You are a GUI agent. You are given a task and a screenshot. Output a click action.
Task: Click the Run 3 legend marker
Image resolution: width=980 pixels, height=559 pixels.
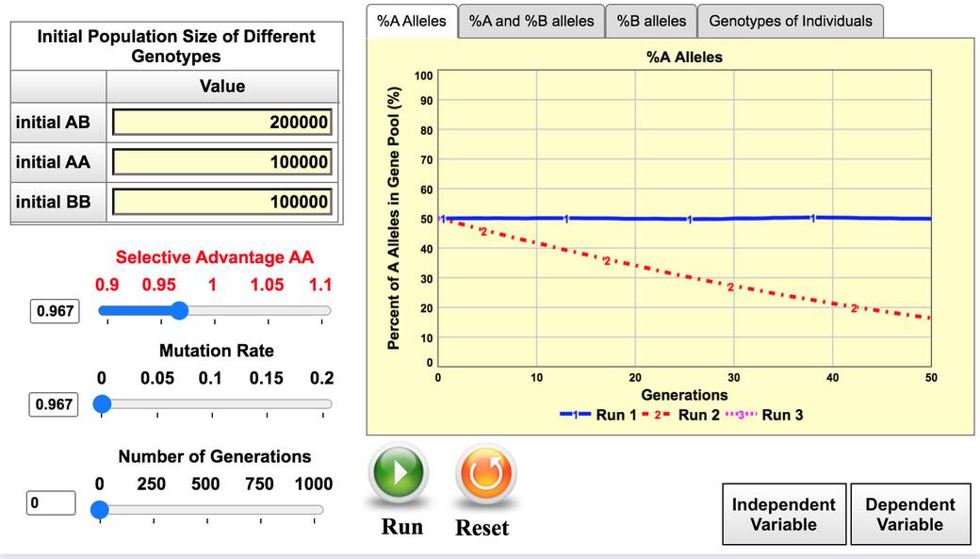740,415
